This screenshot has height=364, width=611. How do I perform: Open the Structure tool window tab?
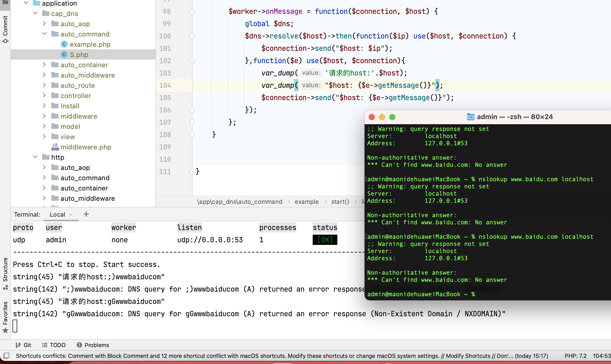(x=5, y=273)
